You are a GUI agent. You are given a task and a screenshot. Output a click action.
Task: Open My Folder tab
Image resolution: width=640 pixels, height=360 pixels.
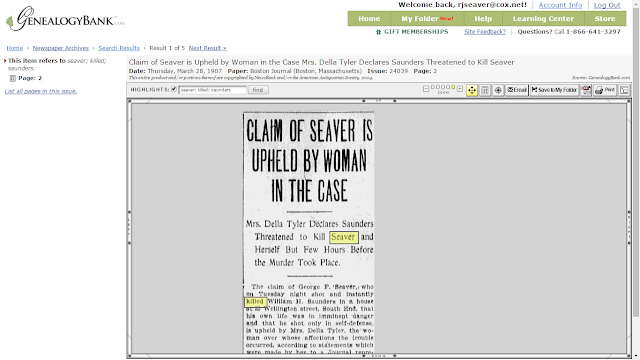(427, 19)
